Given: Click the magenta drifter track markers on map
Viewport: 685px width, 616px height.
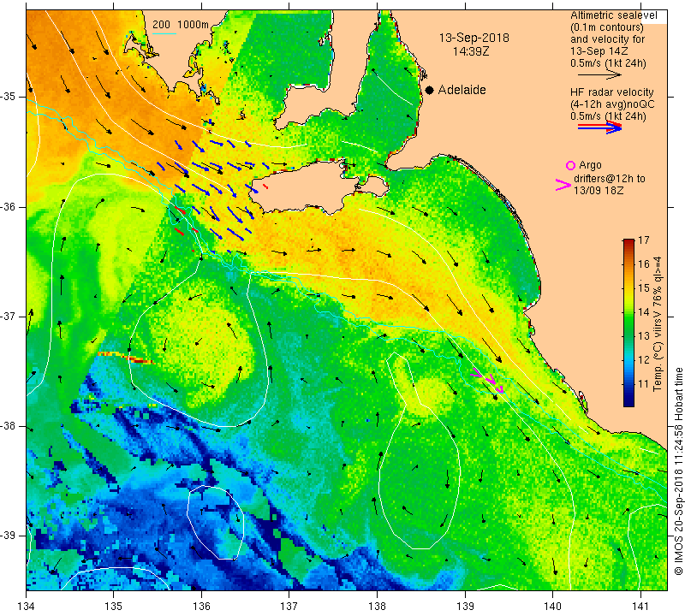Looking at the screenshot, I should point(487,380).
